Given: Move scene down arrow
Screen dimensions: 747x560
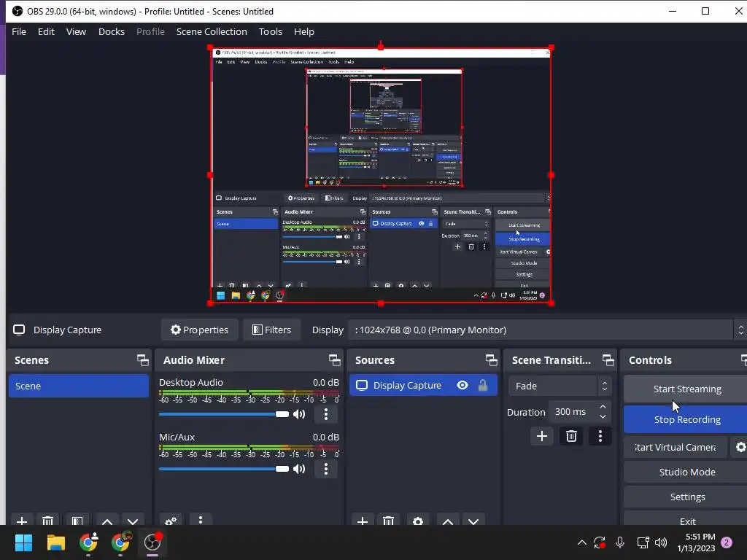Looking at the screenshot, I should pos(133,521).
